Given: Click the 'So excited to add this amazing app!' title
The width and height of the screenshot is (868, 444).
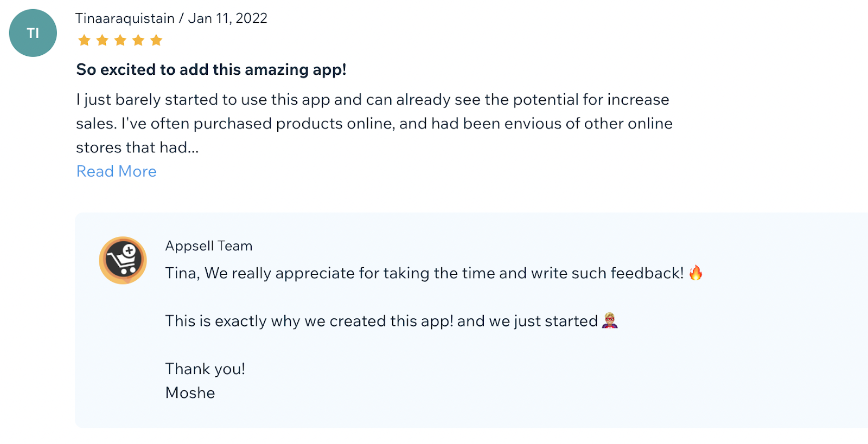Looking at the screenshot, I should [211, 69].
